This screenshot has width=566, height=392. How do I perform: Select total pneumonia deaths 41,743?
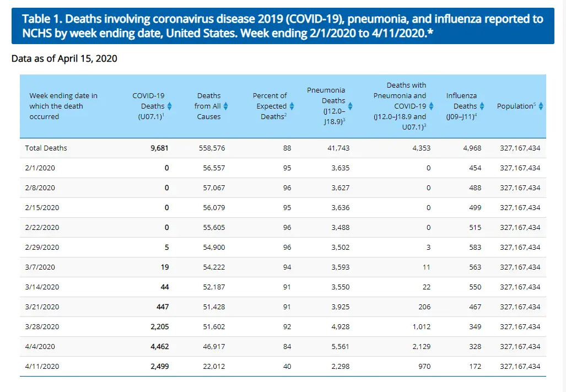coord(338,148)
